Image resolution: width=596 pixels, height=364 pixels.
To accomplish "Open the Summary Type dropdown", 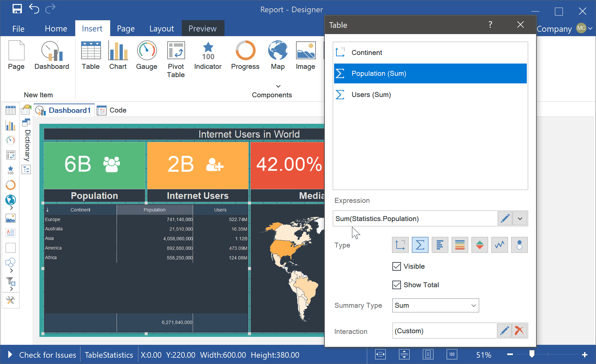I will point(436,305).
